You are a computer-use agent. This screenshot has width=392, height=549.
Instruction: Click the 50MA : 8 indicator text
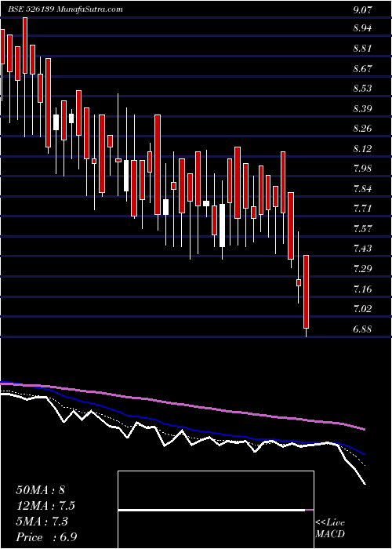tap(40, 490)
